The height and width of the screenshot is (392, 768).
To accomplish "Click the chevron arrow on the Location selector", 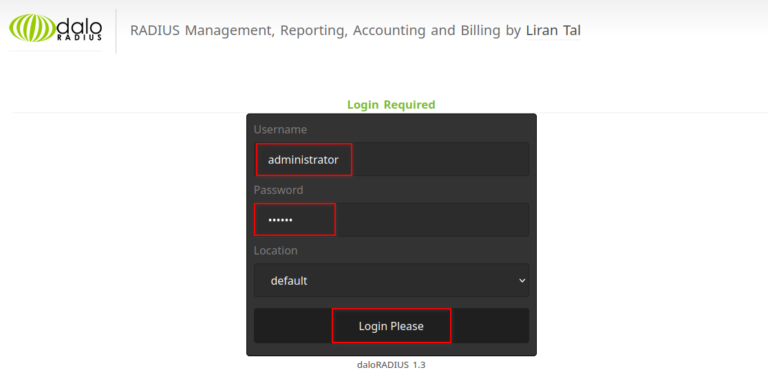I will click(x=522, y=280).
